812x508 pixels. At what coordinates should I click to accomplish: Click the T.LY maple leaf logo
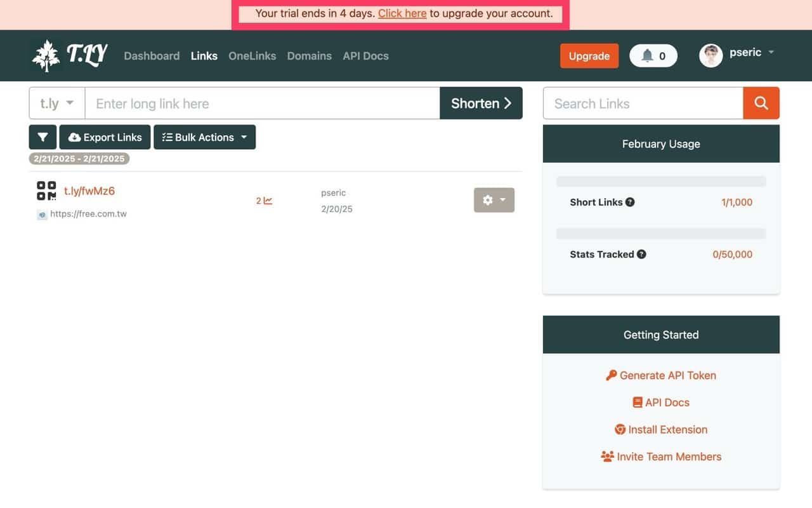[69, 55]
